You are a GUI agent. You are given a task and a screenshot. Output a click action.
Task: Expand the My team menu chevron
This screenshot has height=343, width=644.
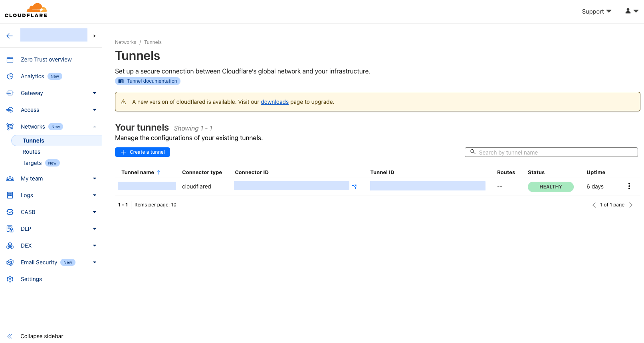tap(95, 178)
